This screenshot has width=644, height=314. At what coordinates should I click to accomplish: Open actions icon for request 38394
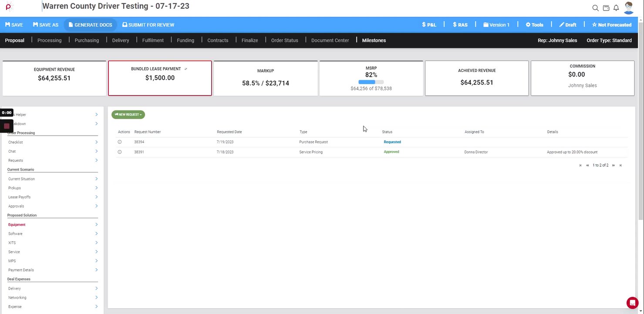coord(120,142)
